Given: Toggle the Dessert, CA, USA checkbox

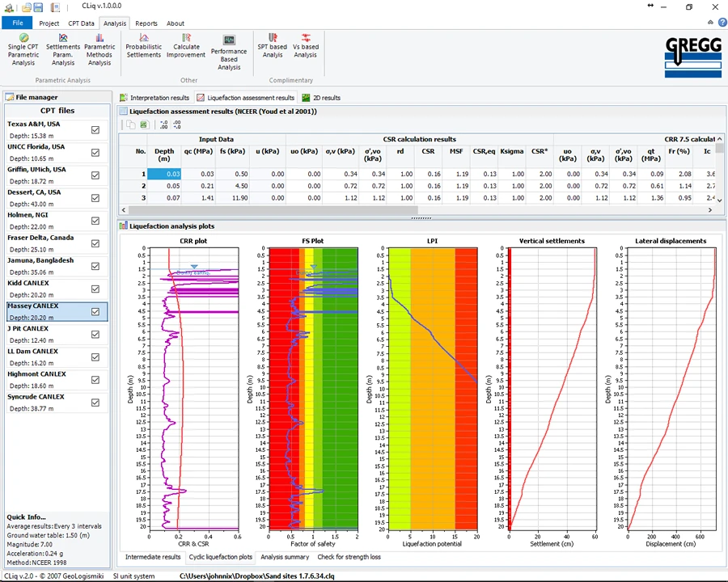Looking at the screenshot, I should (95, 198).
